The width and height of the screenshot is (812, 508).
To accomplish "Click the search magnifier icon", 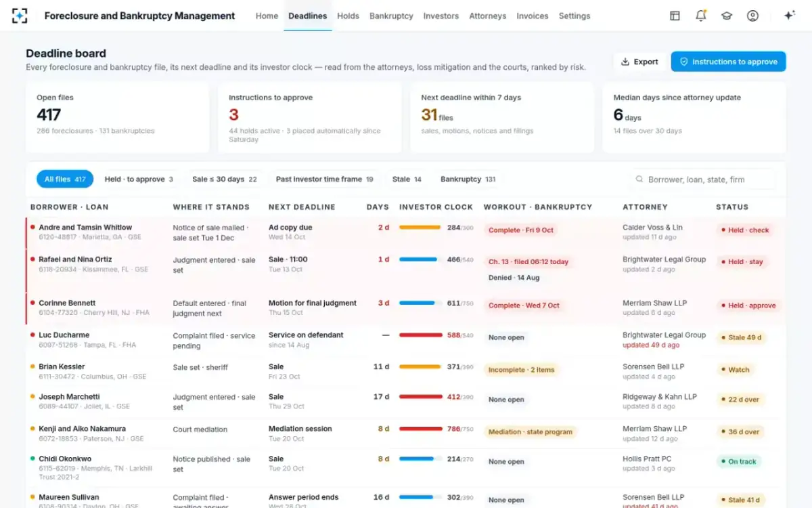I will click(639, 179).
